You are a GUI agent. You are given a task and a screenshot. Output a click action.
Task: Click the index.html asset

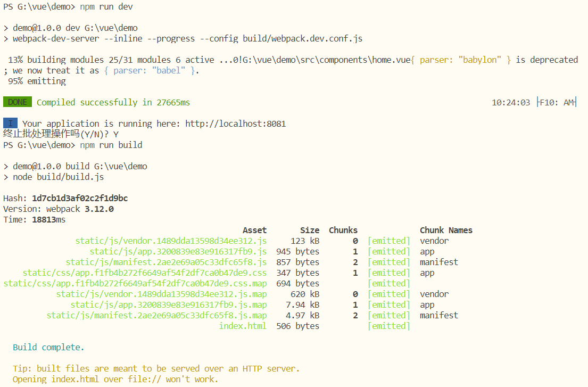tap(243, 326)
